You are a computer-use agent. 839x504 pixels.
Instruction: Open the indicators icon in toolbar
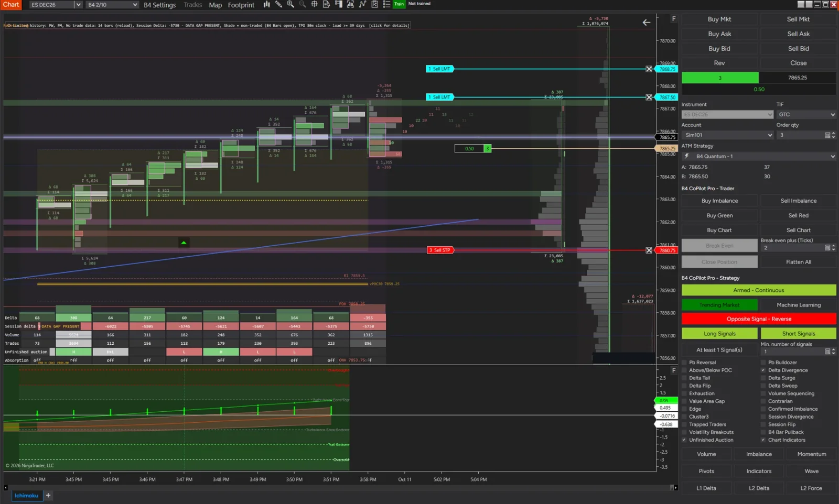click(362, 4)
